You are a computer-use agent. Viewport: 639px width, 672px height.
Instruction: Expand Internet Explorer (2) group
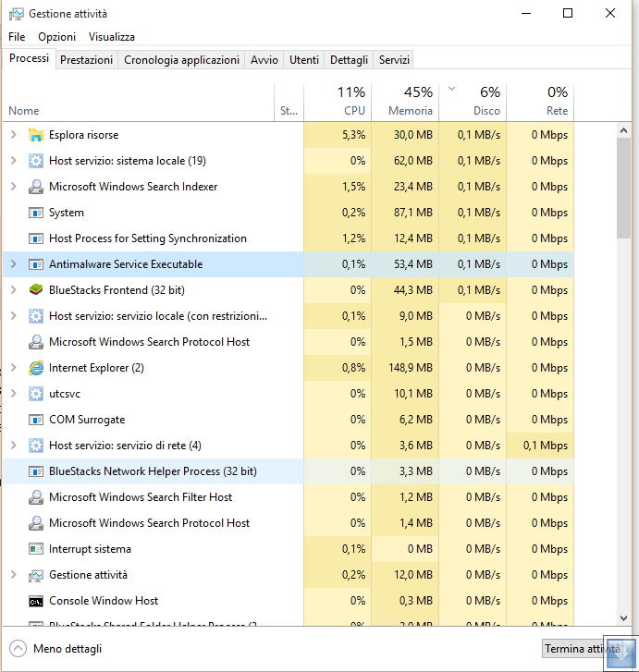(13, 368)
